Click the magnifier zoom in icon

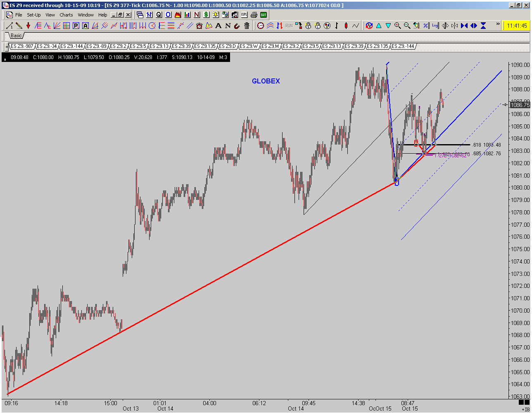tap(398, 26)
